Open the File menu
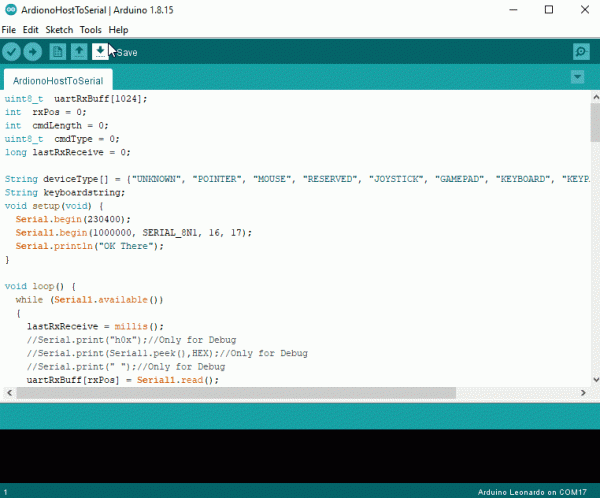Image resolution: width=600 pixels, height=498 pixels. coord(9,30)
